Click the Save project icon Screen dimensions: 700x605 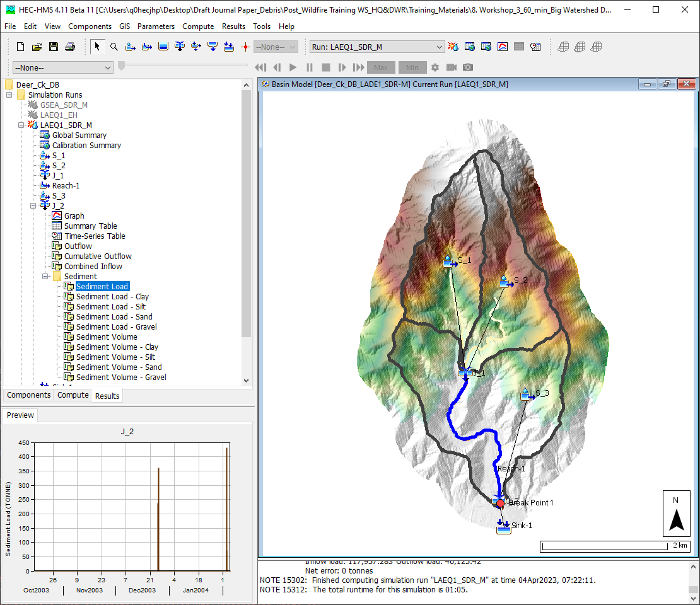click(54, 47)
